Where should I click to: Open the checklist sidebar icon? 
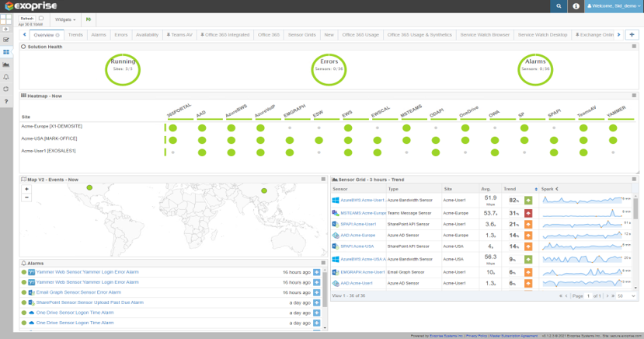6,40
